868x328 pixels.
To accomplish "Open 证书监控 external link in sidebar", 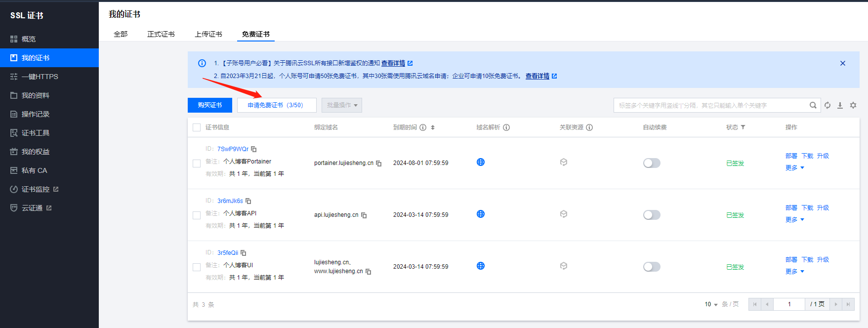I will (x=49, y=189).
